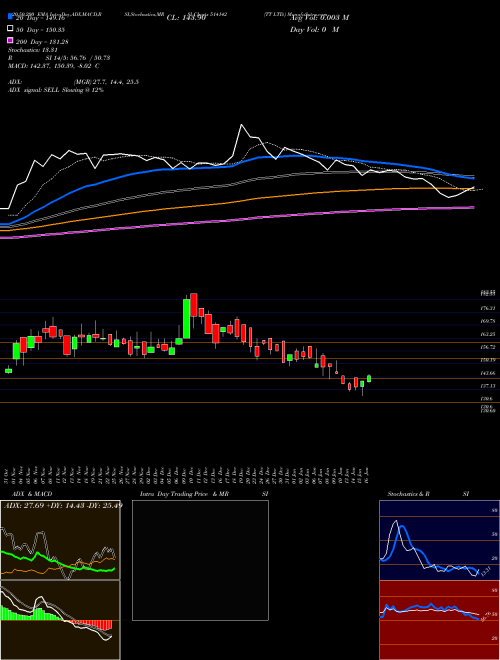Click the tall red candle at the price peak
The height and width of the screenshot is (660, 500).
[x=194, y=305]
